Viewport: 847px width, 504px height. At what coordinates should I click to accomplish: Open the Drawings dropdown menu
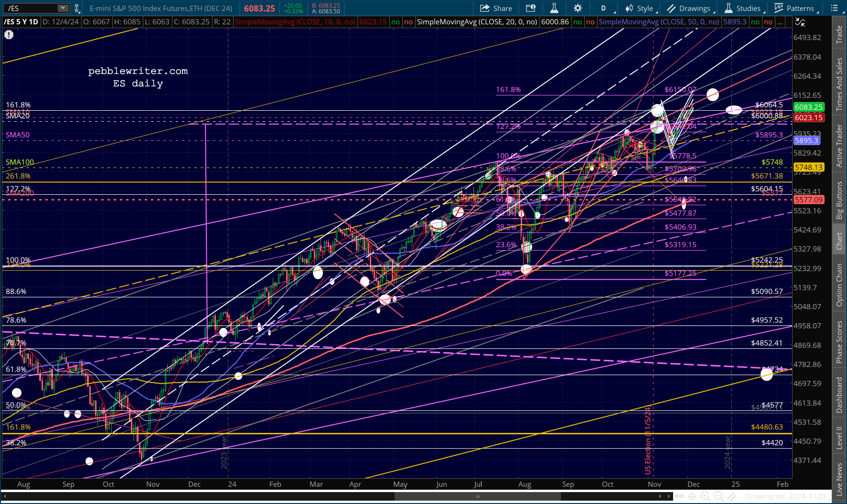[690, 8]
